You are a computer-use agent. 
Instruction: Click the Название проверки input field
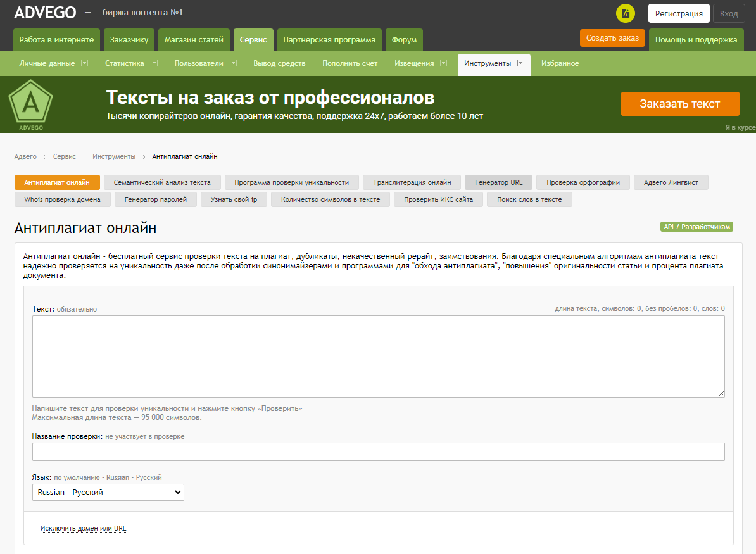tap(378, 451)
